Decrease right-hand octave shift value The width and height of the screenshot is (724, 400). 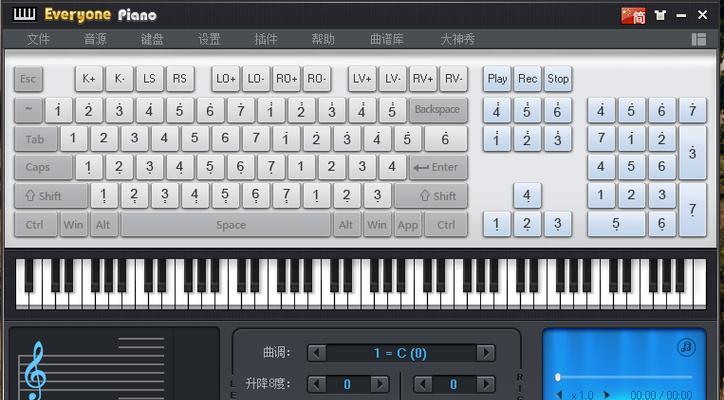pyautogui.click(x=423, y=384)
